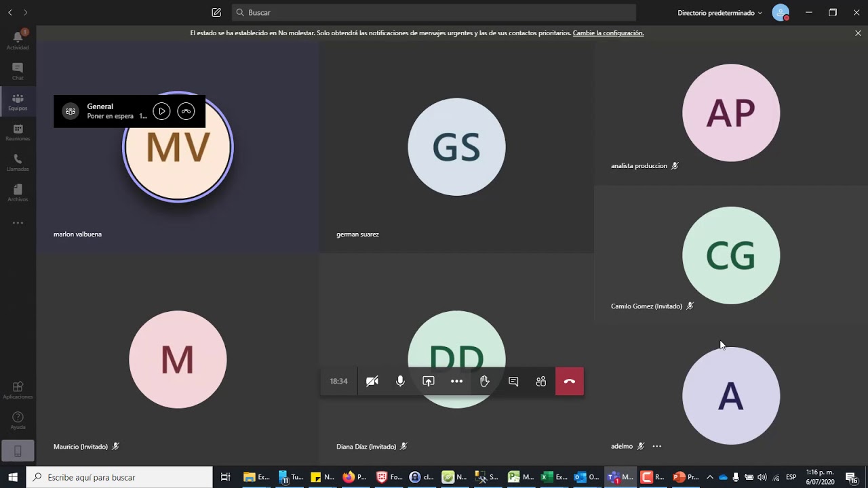Select Camilo Gomez's CG avatar
Screen dimensions: 868x488
731,256
